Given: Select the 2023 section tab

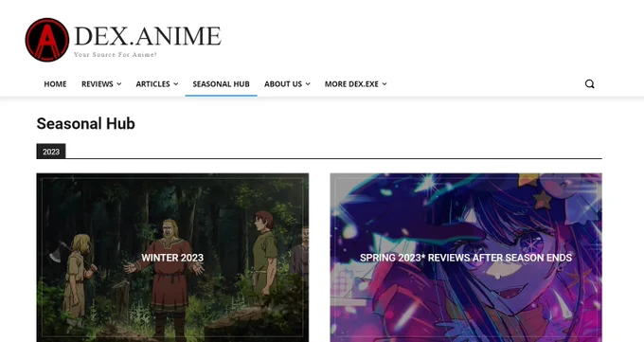Looking at the screenshot, I should click(x=51, y=152).
